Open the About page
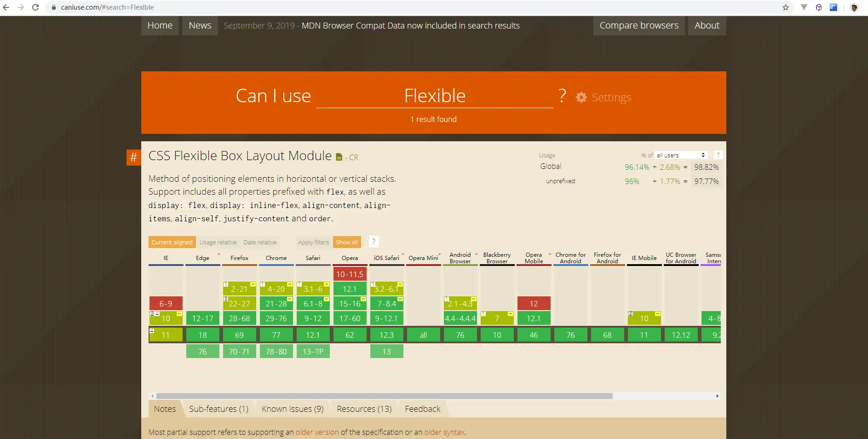 (707, 25)
